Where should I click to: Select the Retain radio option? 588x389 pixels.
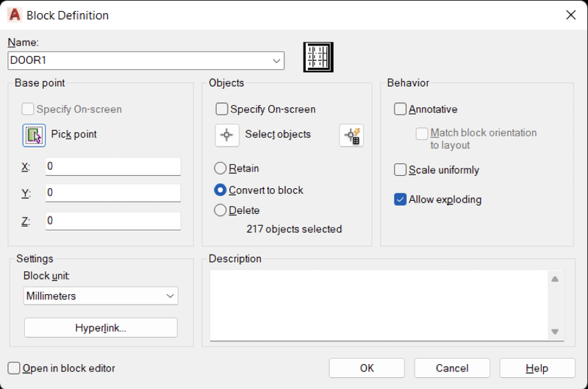pos(220,168)
